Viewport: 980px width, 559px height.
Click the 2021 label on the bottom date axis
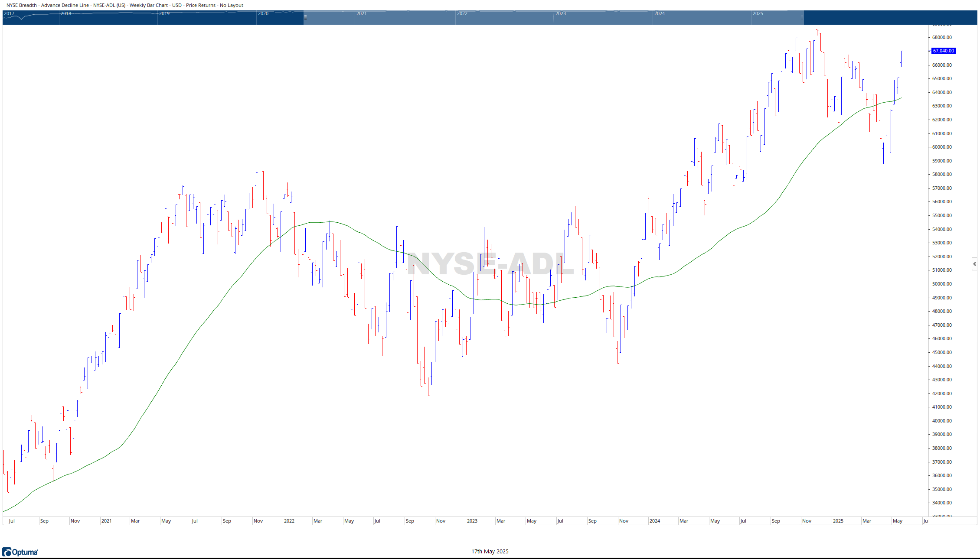(107, 521)
